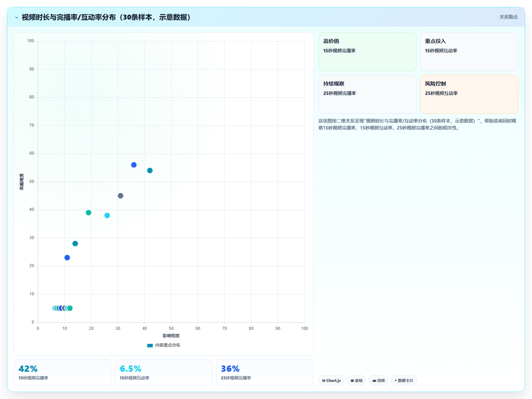Screen dimensions: 532x399
Task: Click the 实施难度 y-axis title
Action: click(x=22, y=182)
